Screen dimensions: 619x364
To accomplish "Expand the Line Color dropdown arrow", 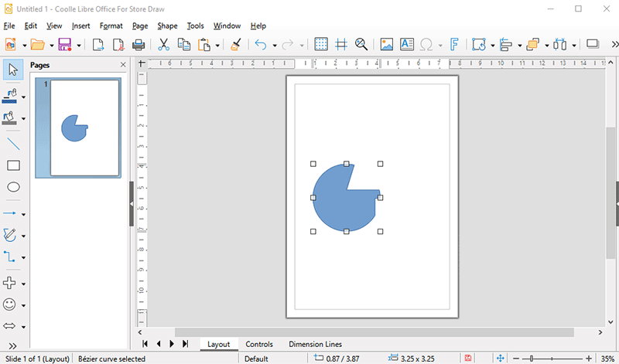I will pyautogui.click(x=24, y=97).
